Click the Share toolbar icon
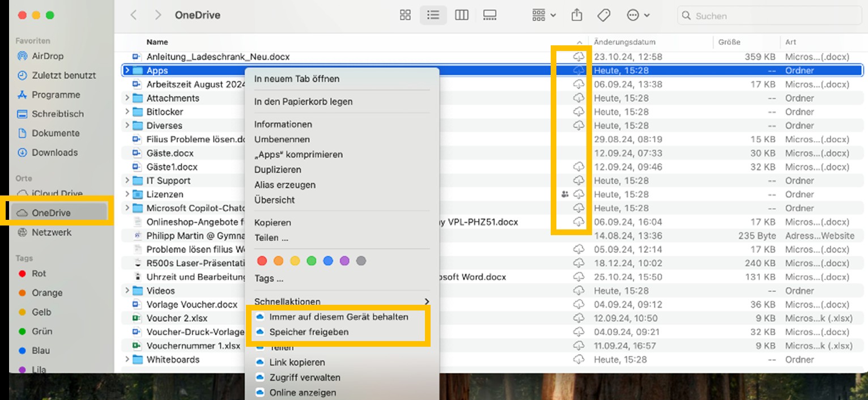868x400 pixels. (x=577, y=15)
